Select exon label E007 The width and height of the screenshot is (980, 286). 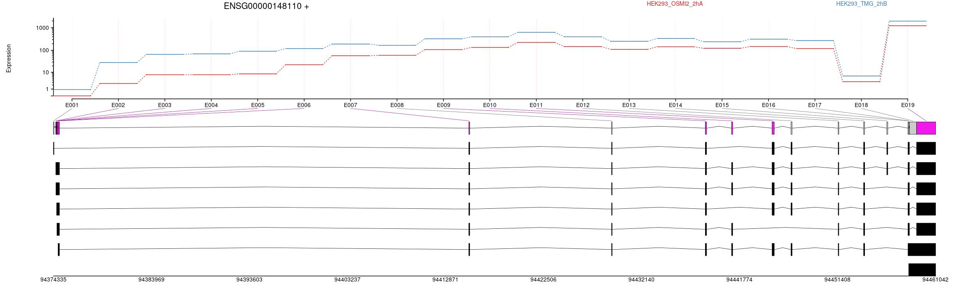pos(350,105)
